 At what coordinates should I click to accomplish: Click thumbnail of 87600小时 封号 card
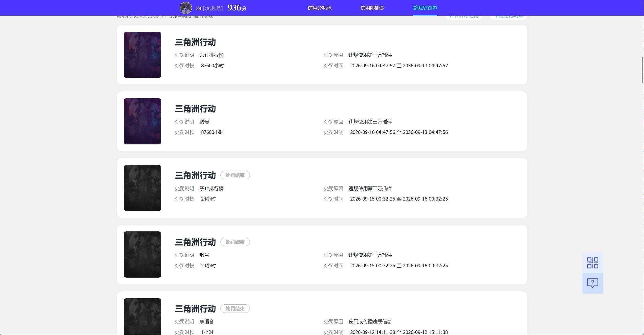(142, 121)
